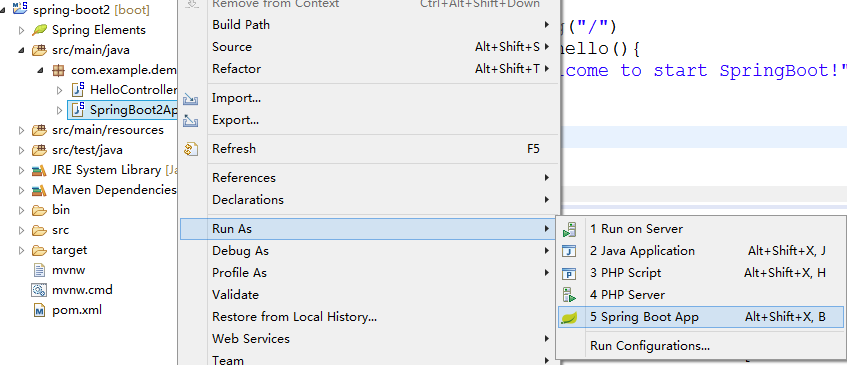Choose 1 Run on Server
The image size is (847, 365).
(x=701, y=229)
